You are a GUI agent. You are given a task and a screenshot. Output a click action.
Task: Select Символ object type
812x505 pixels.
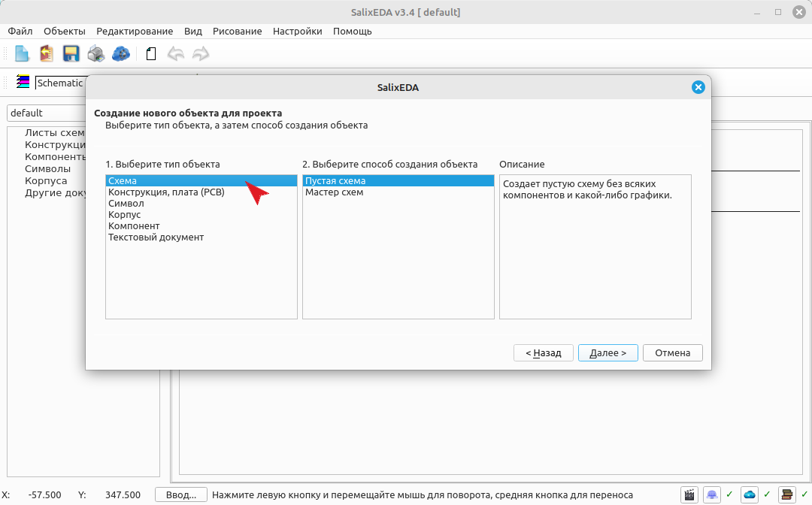201,204
